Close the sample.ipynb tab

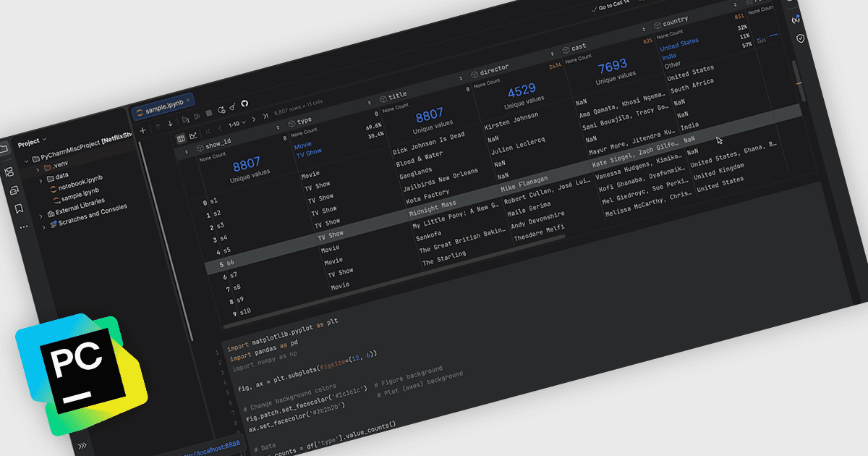pyautogui.click(x=188, y=101)
